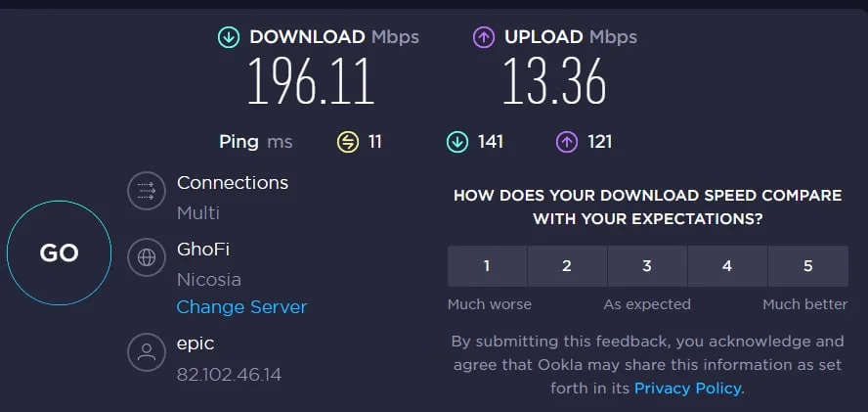The width and height of the screenshot is (868, 412).
Task: Rate download speed as 5
Action: [807, 266]
